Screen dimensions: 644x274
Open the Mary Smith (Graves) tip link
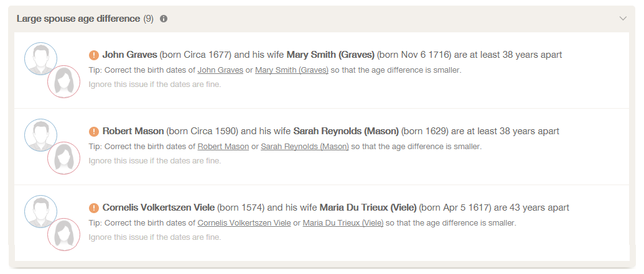coord(292,70)
